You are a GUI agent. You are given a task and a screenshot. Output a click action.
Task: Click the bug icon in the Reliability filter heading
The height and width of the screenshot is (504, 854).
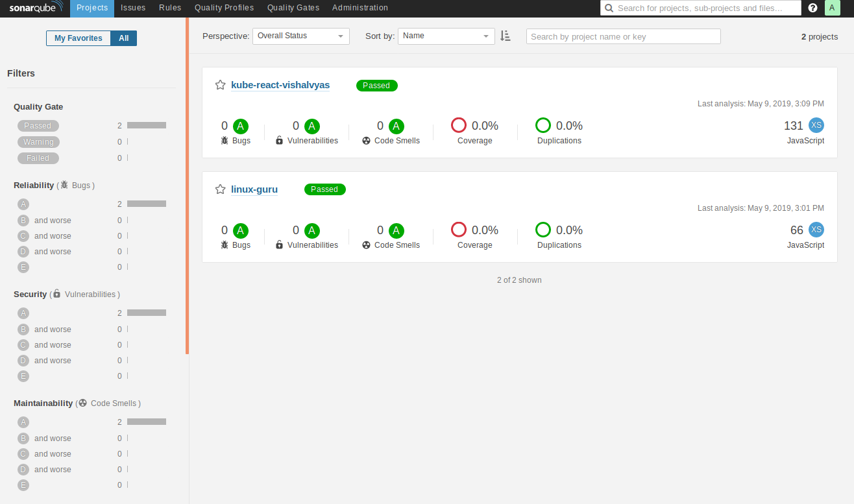coord(64,185)
